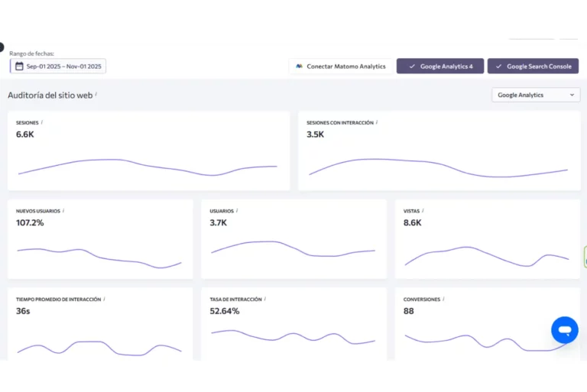Click the Conectar Matomo Analytics button
587x392 pixels.
[341, 66]
